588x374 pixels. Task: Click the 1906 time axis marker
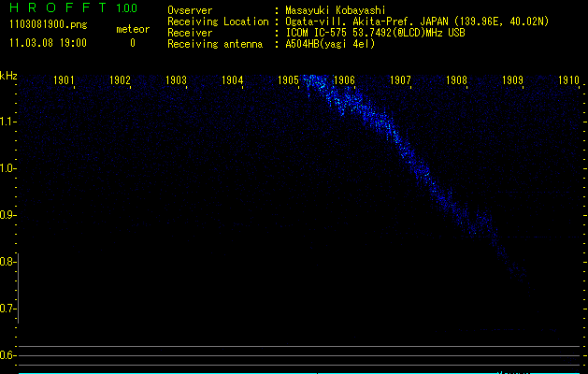click(344, 79)
